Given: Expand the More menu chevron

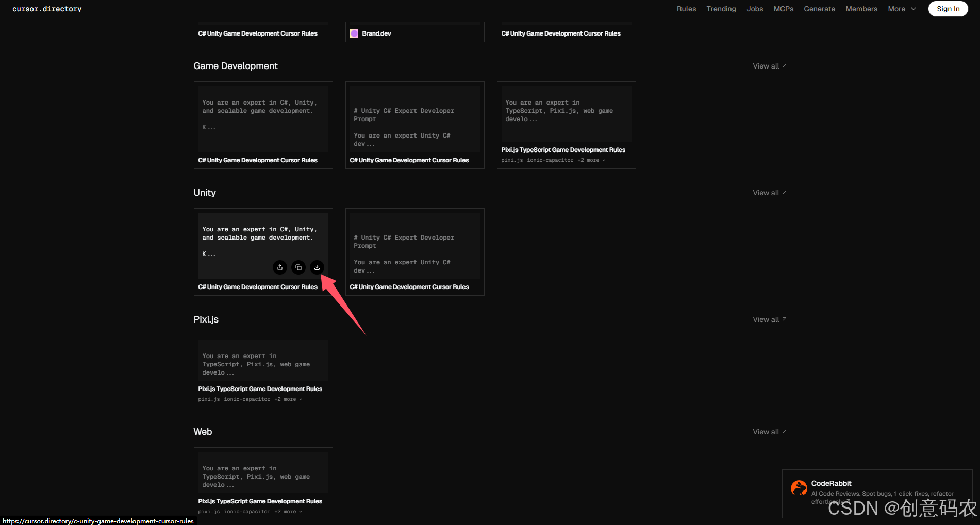Looking at the screenshot, I should click(x=913, y=9).
